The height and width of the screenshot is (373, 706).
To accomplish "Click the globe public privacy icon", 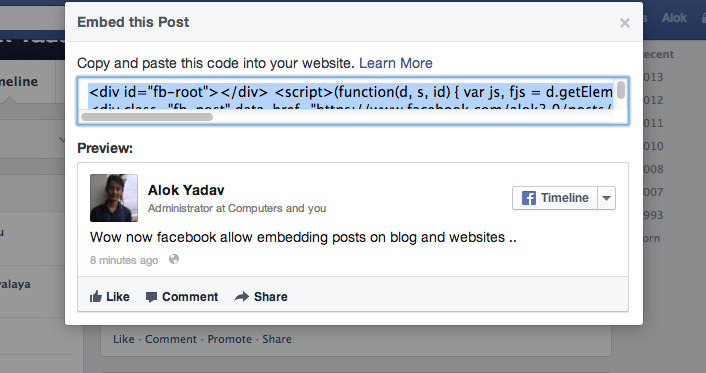I will click(x=174, y=259).
